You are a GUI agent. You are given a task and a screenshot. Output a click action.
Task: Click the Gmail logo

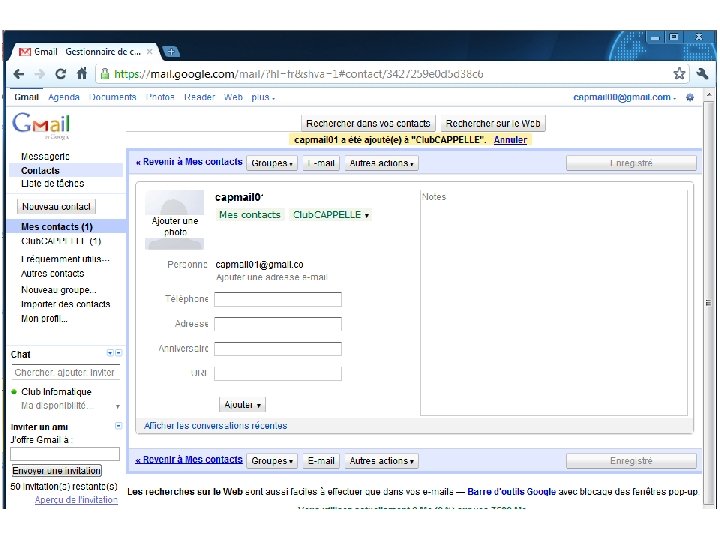pyautogui.click(x=41, y=124)
